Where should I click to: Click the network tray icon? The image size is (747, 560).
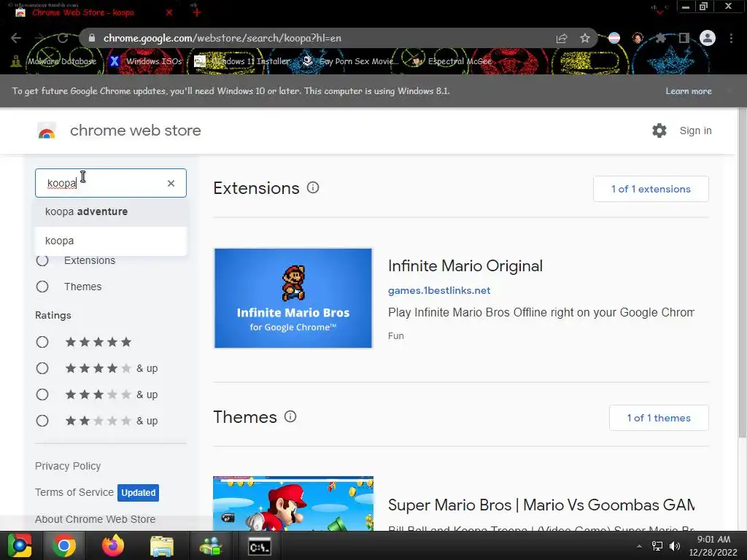(657, 546)
